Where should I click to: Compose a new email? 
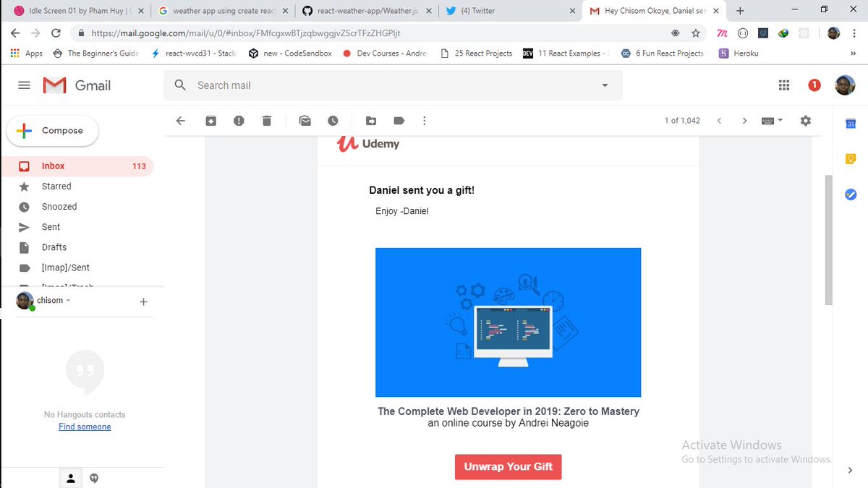click(52, 131)
